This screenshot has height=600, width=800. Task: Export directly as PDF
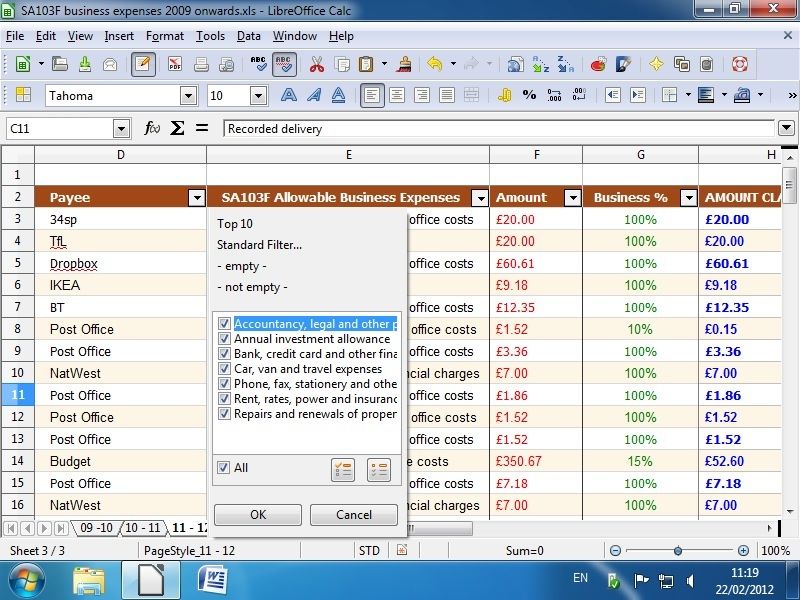[175, 64]
